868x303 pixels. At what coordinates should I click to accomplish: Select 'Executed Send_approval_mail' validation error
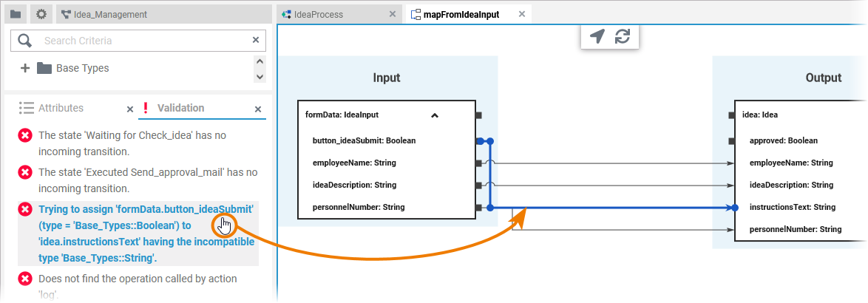tap(138, 180)
